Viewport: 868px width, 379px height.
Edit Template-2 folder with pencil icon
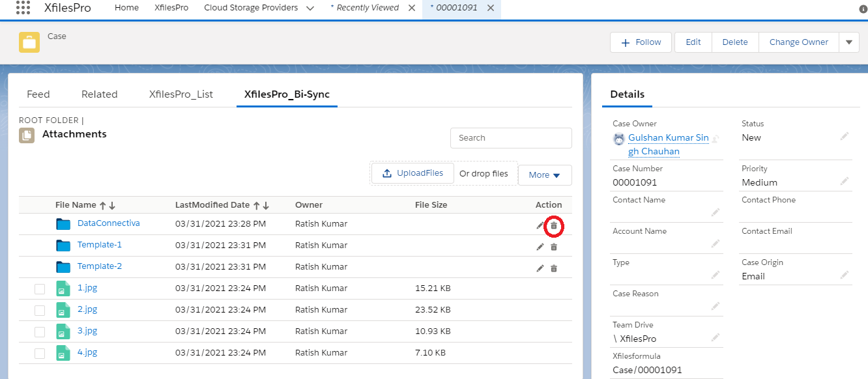pyautogui.click(x=540, y=268)
